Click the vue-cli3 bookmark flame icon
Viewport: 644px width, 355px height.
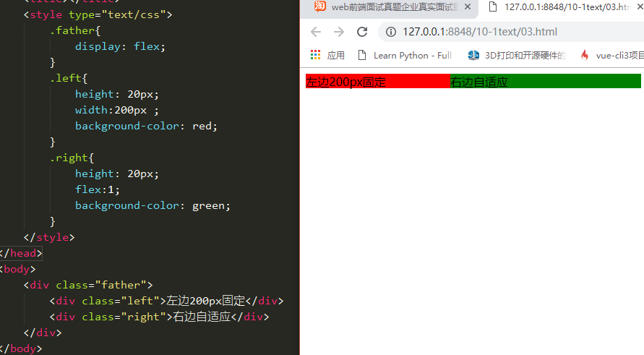[x=585, y=55]
